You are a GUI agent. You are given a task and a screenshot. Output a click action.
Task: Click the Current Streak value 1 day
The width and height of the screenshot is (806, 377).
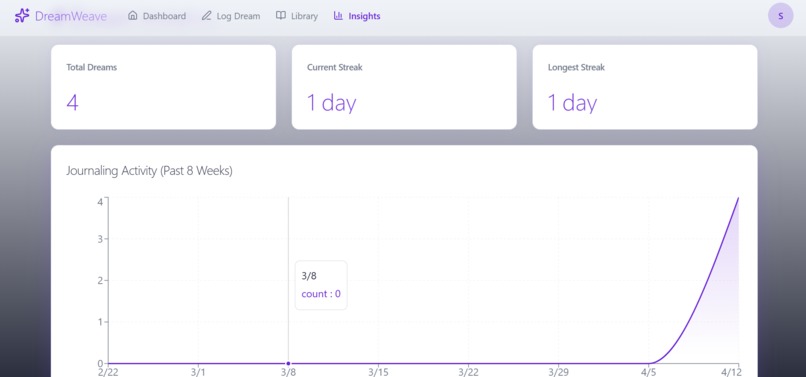[332, 103]
